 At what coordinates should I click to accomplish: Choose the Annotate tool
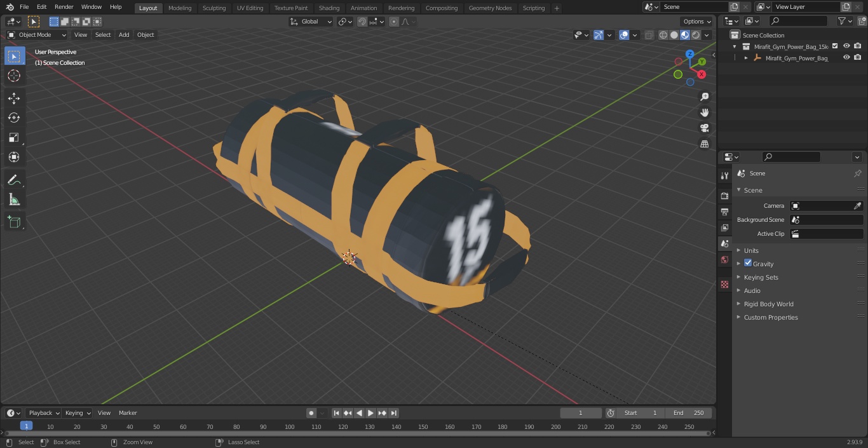(14, 180)
